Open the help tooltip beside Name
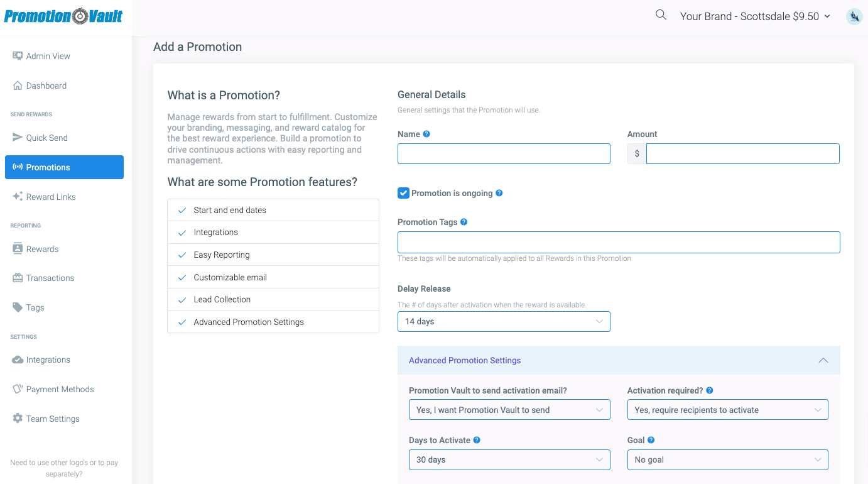868x484 pixels. click(x=428, y=133)
